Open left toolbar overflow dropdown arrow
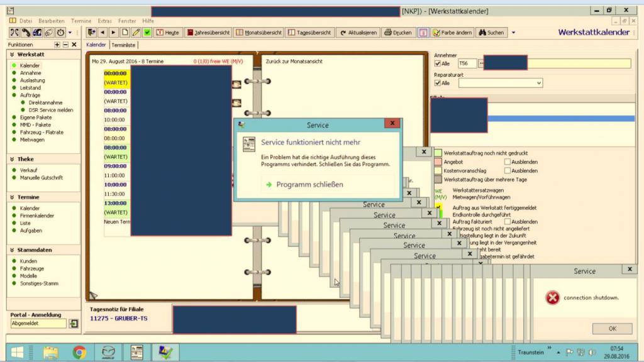The width and height of the screenshot is (644, 362). click(70, 33)
